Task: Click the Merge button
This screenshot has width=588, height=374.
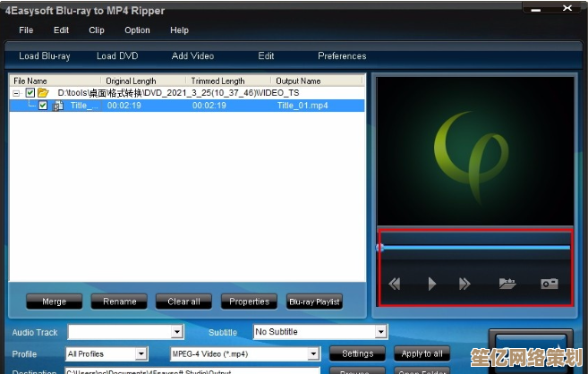Action: pyautogui.click(x=53, y=302)
